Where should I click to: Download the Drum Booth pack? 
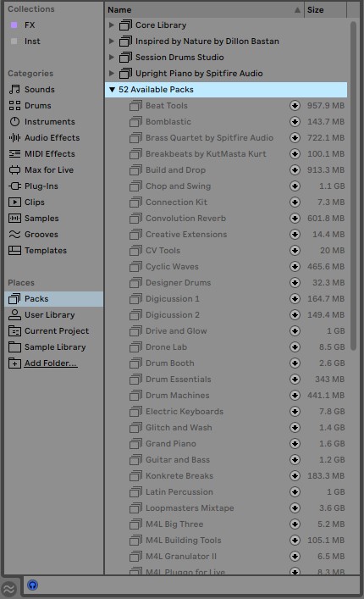coord(295,363)
